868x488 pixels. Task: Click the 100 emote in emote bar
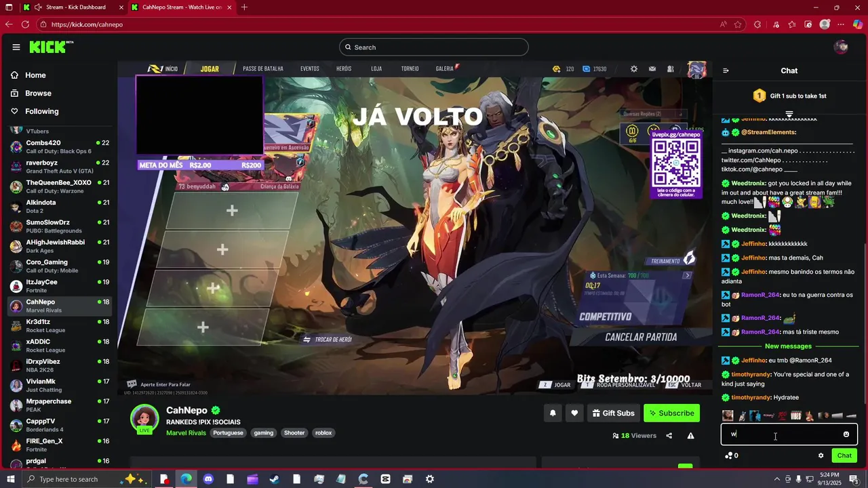tap(782, 415)
